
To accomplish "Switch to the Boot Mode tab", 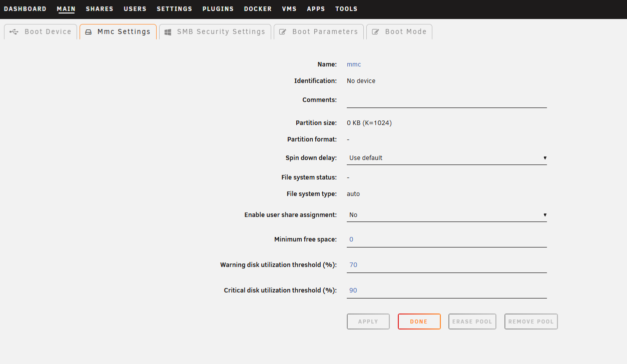I will tap(399, 31).
